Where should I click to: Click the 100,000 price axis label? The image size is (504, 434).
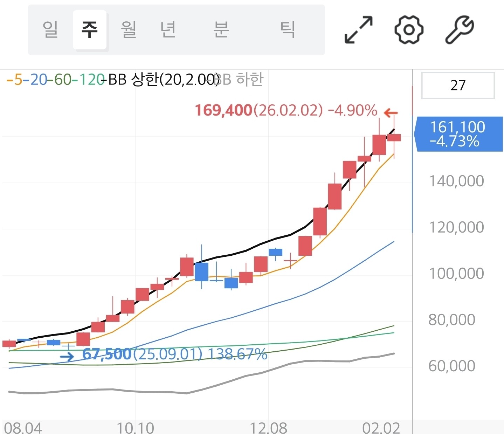(456, 274)
